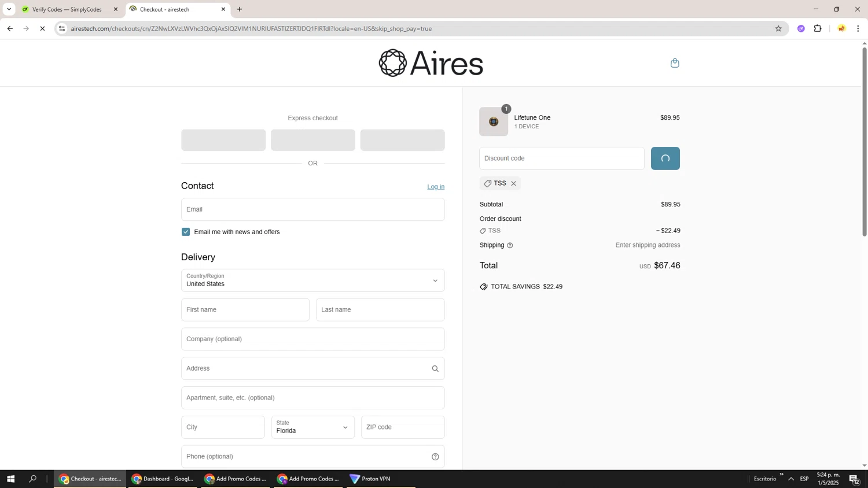
Task: Click the Log in link
Action: point(436,187)
